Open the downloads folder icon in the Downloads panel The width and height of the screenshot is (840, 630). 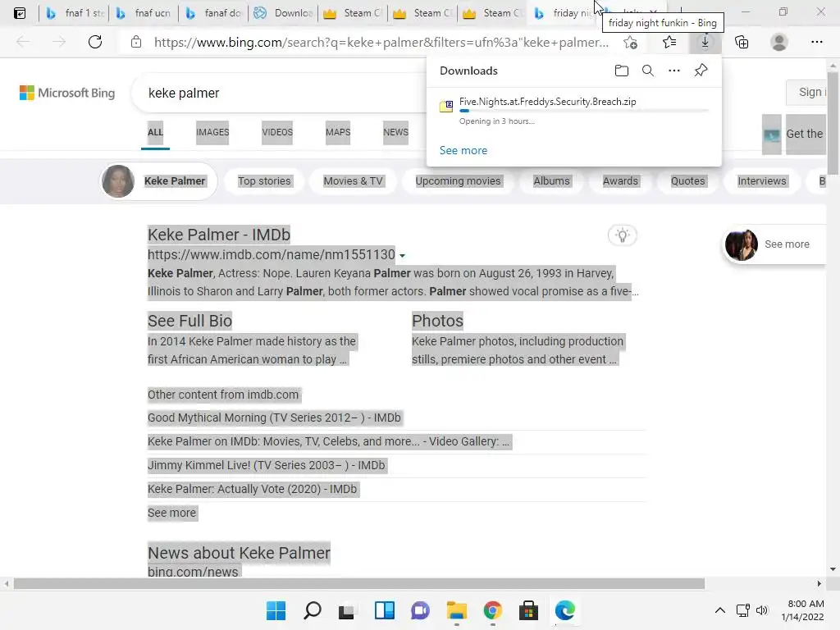622,71
